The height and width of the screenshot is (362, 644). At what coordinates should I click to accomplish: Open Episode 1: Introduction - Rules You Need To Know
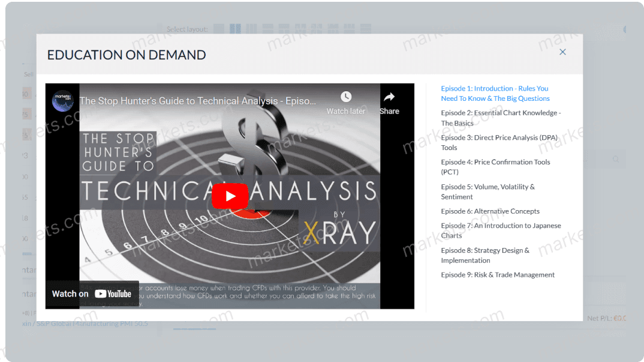coord(495,93)
